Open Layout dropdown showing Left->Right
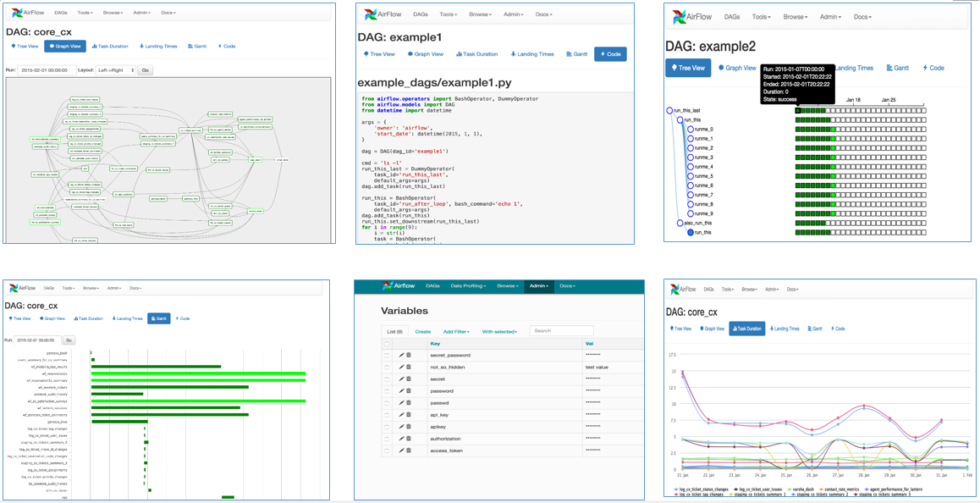This screenshot has height=503, width=980. pos(116,70)
